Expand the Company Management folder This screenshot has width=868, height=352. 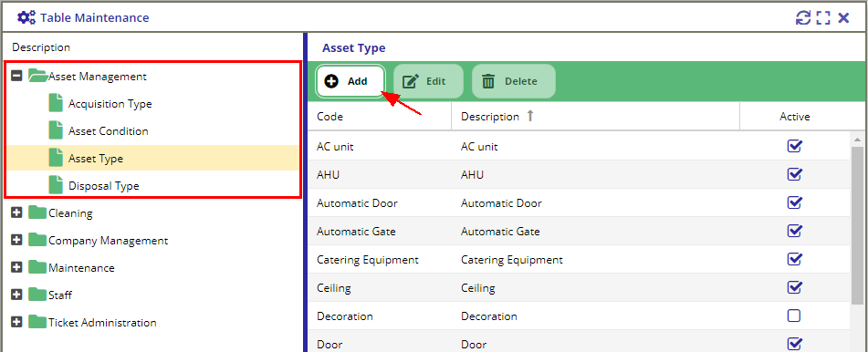(x=17, y=240)
